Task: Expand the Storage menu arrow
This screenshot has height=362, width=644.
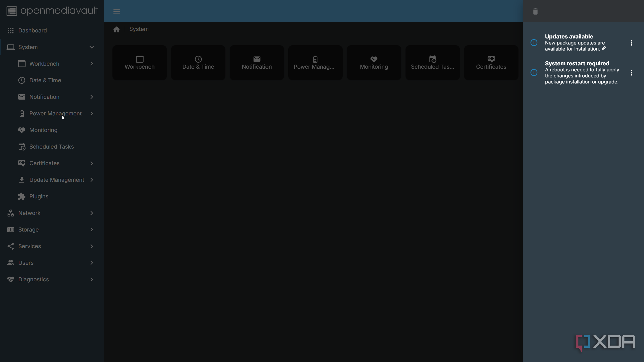Action: 92,230
